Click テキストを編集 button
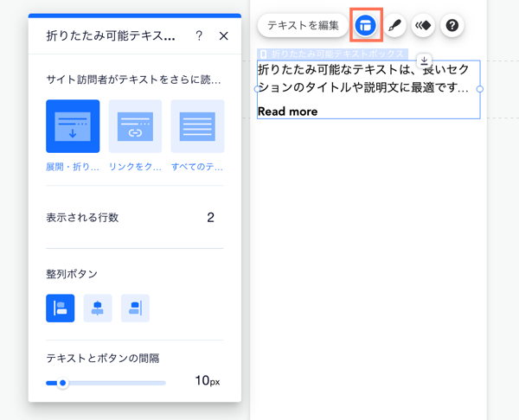519x420 pixels. pos(303,25)
